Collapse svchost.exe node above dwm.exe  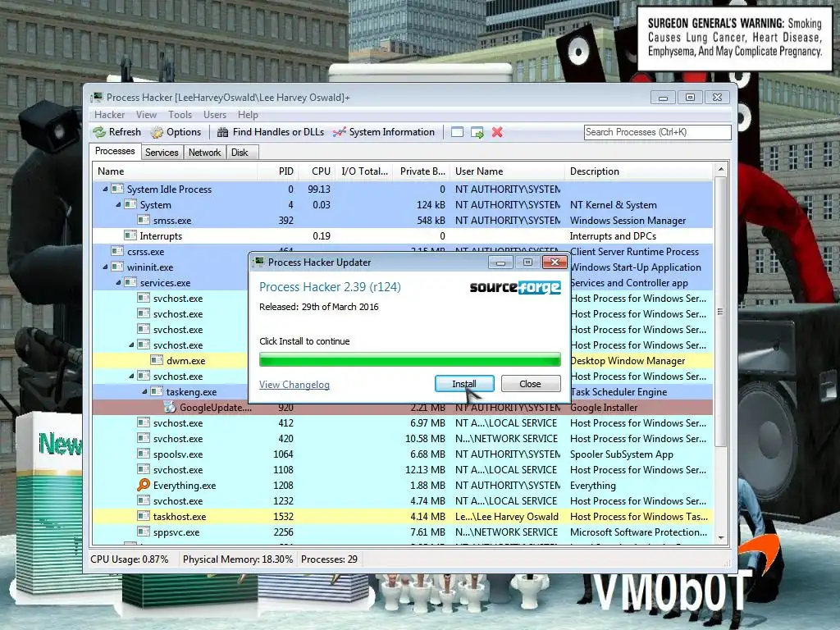pyautogui.click(x=132, y=345)
